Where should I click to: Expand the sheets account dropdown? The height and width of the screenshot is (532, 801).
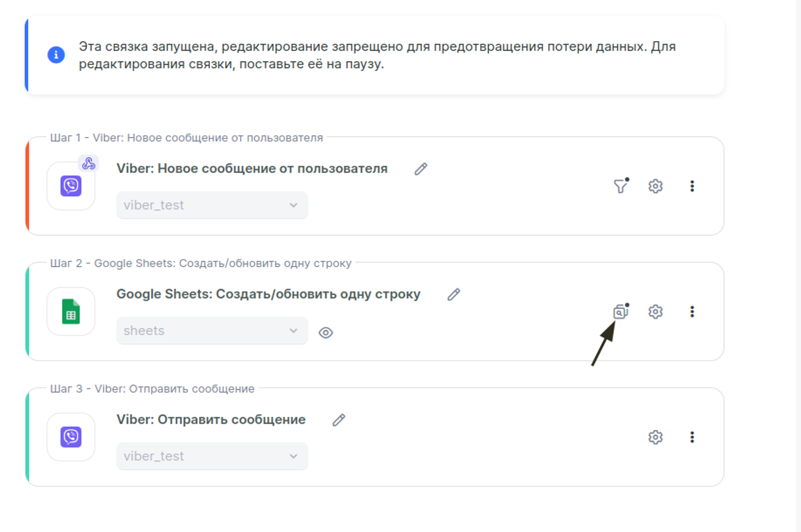[212, 331]
